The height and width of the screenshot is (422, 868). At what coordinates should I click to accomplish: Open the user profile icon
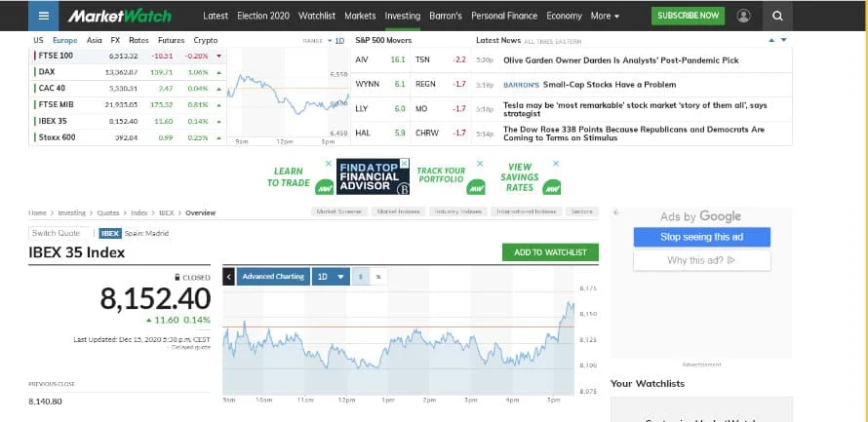pyautogui.click(x=743, y=16)
